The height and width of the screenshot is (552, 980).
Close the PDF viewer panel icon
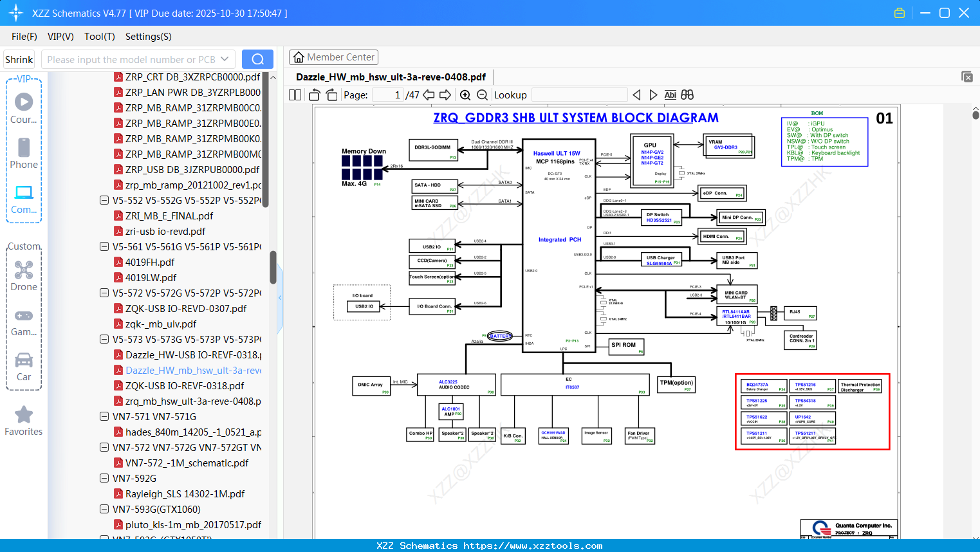(967, 77)
